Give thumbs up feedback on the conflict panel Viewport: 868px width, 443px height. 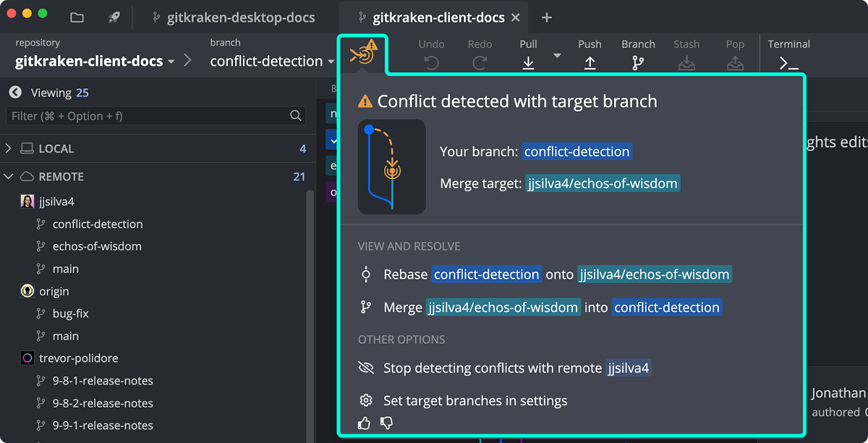coord(364,423)
